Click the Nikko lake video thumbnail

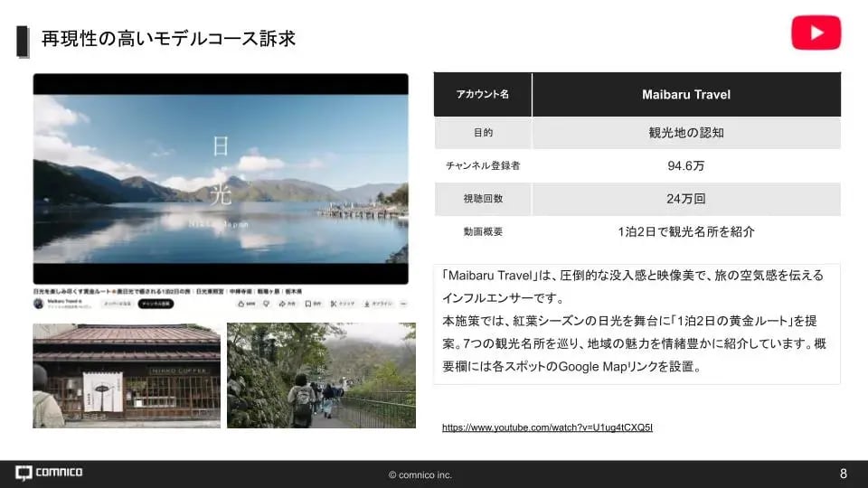[221, 179]
